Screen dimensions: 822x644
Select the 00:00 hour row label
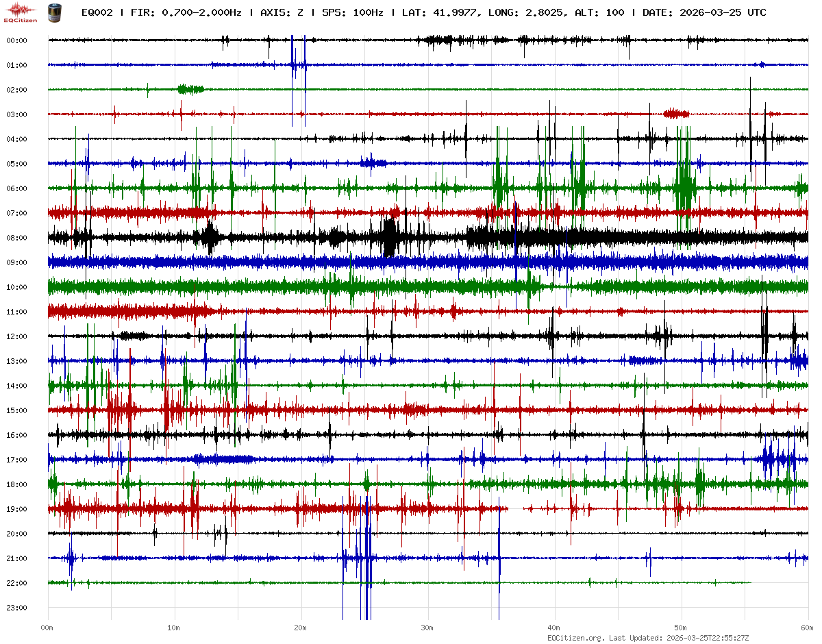pyautogui.click(x=16, y=40)
